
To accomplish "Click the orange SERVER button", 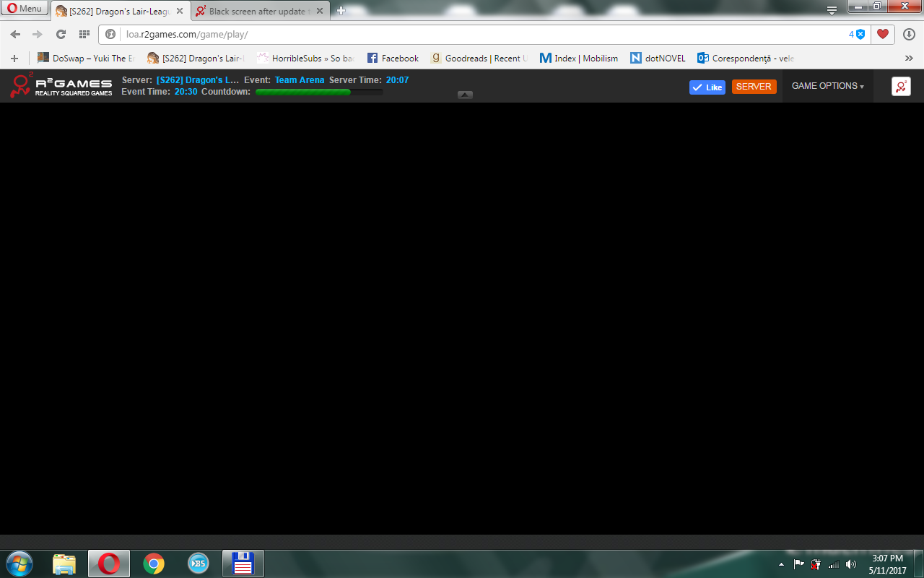I will click(754, 87).
